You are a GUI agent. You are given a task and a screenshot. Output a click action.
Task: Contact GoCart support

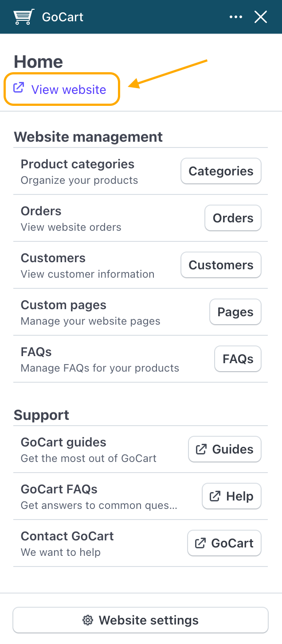224,543
